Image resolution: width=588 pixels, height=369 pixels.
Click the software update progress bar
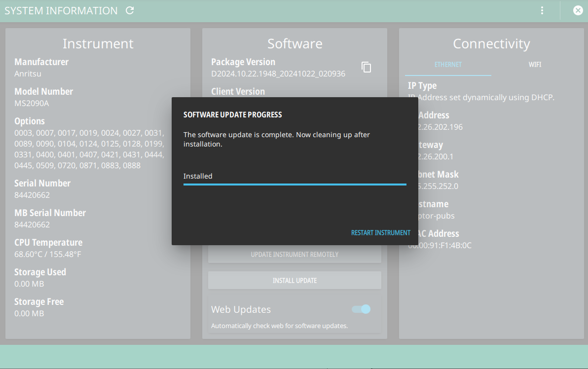click(294, 184)
